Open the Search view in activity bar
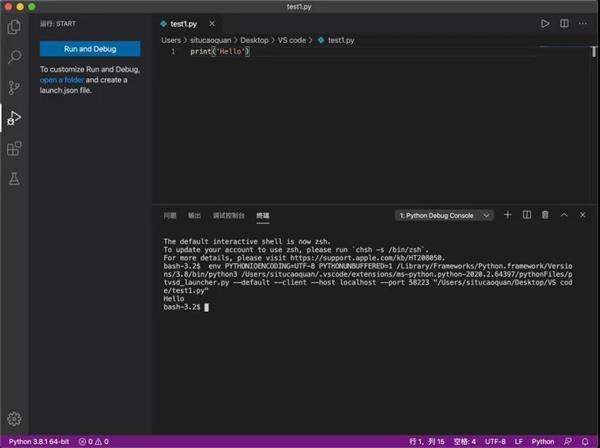This screenshot has height=448, width=600. pyautogui.click(x=14, y=57)
